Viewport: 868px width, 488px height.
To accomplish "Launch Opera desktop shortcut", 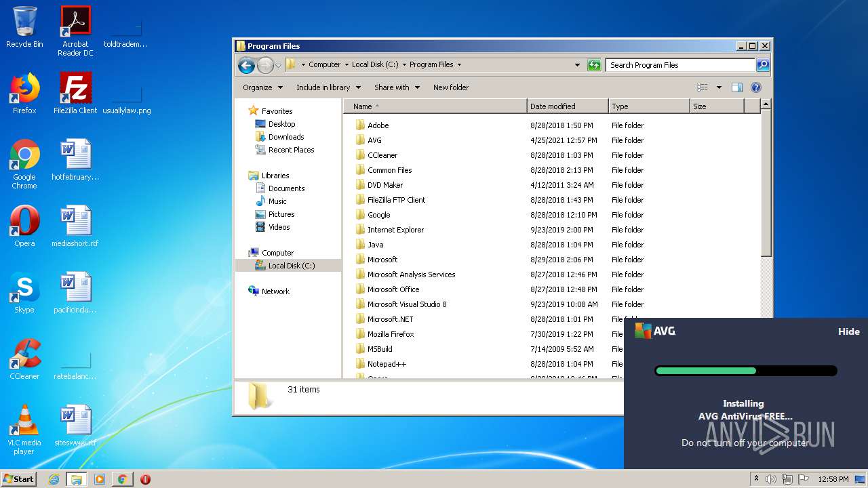I will [x=24, y=226].
